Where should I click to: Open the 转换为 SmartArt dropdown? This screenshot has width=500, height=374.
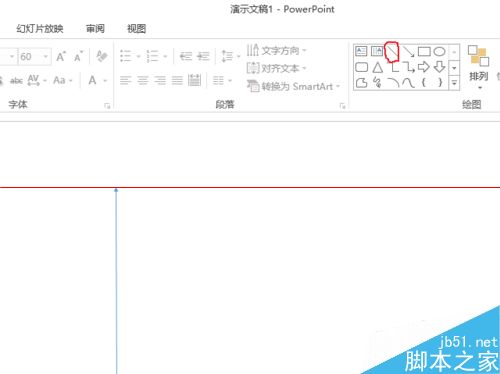pos(293,86)
